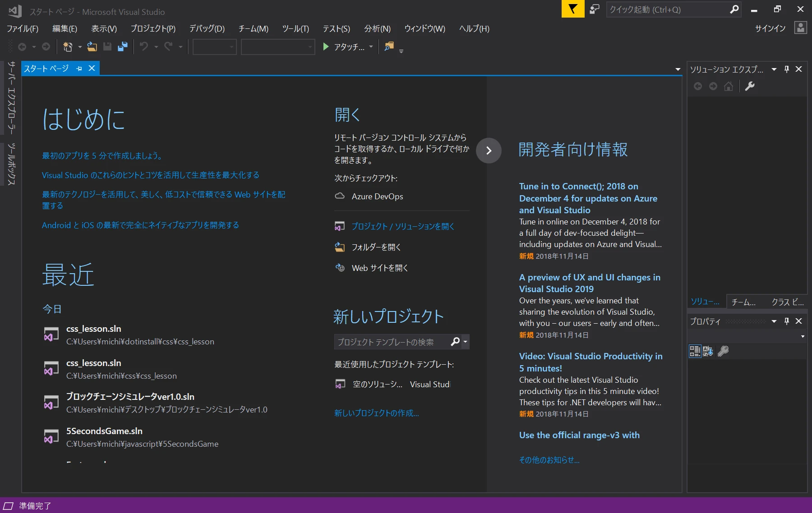Click the クイック起動 search field
This screenshot has width=812, height=513.
668,9
